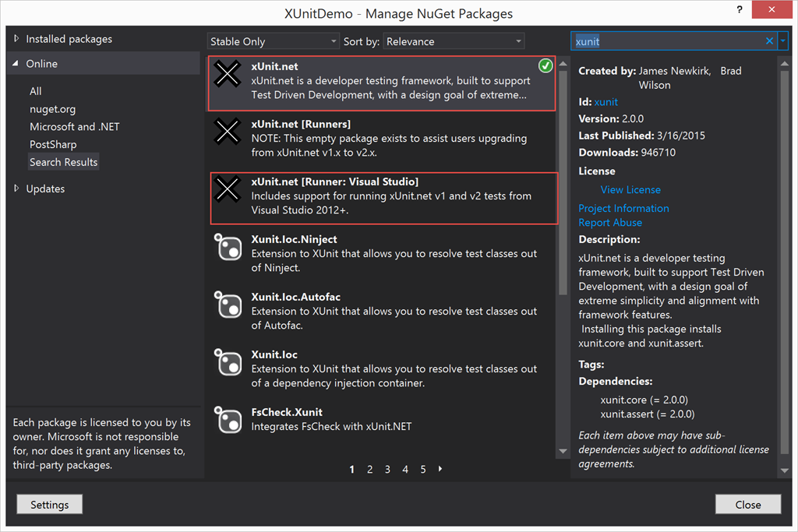Click the green installed checkmark on xUnit.net
Image resolution: width=798 pixels, height=532 pixels.
pyautogui.click(x=546, y=66)
